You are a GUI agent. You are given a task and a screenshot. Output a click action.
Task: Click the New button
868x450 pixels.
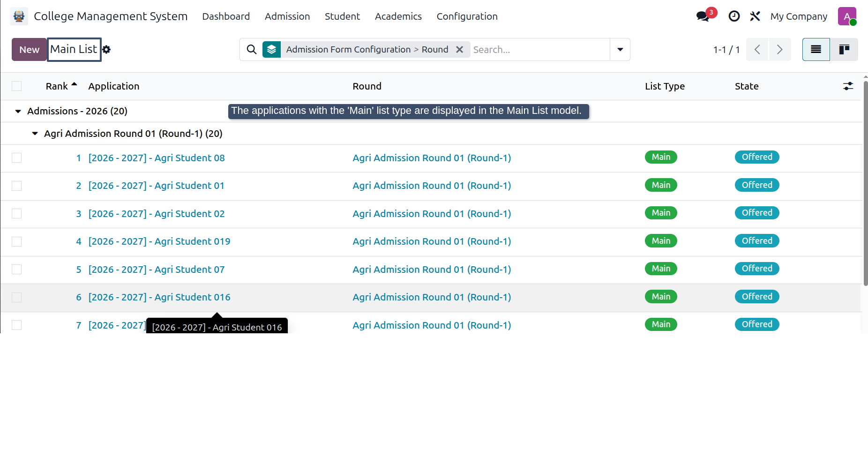click(29, 50)
